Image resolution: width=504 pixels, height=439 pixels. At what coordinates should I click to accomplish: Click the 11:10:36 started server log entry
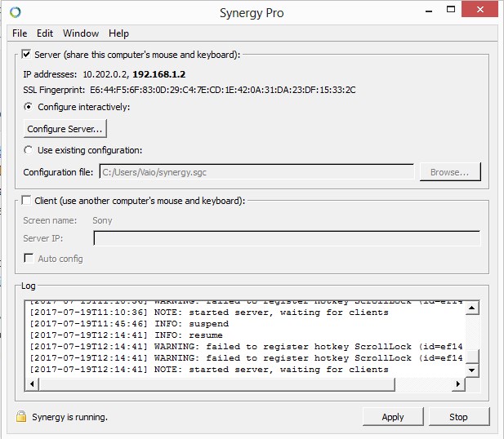209,313
